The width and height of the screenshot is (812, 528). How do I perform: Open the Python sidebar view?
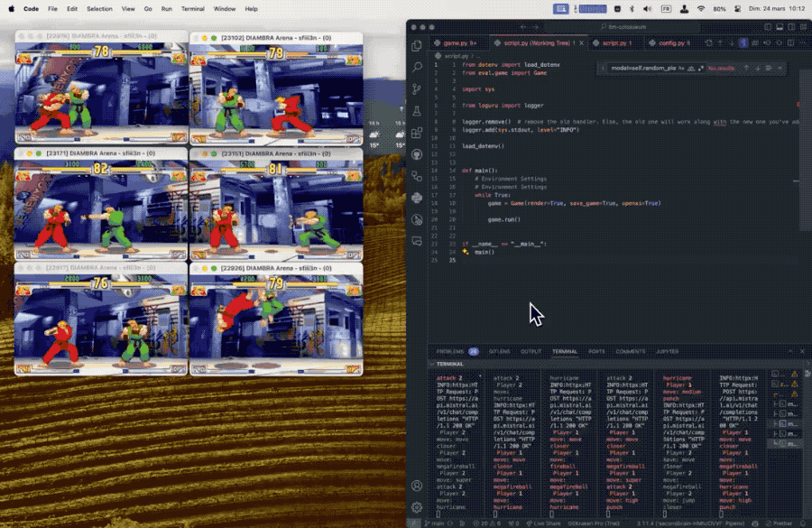417,198
